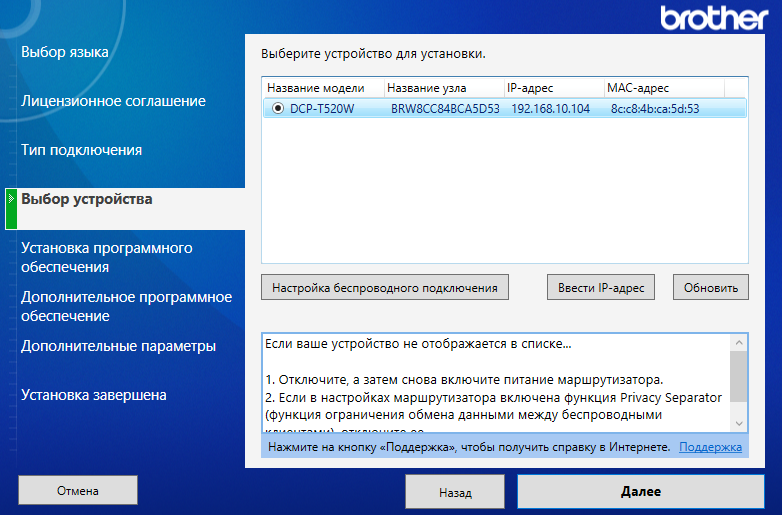Click node name BRW8CC84BCA5D53
Viewport: 782px width, 515px height.
445,109
